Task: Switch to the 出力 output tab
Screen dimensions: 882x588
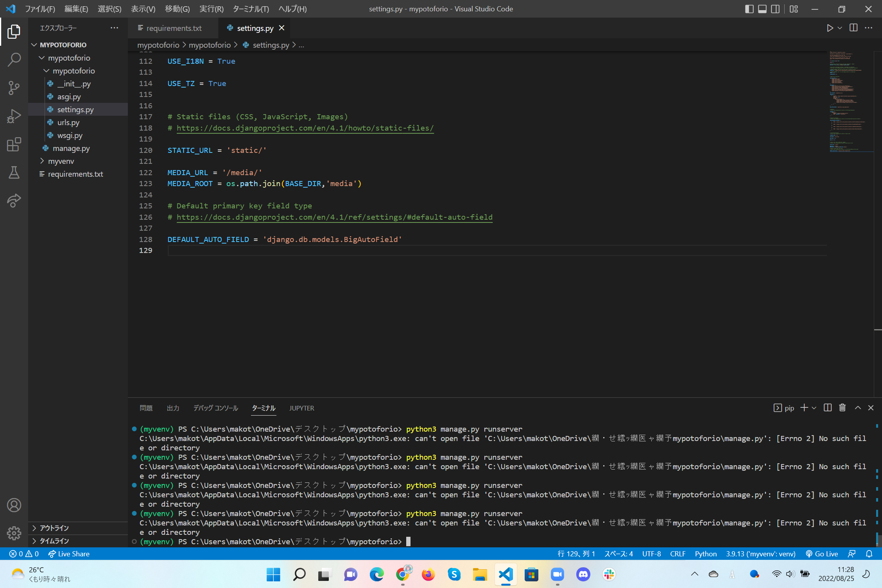Action: (x=173, y=408)
